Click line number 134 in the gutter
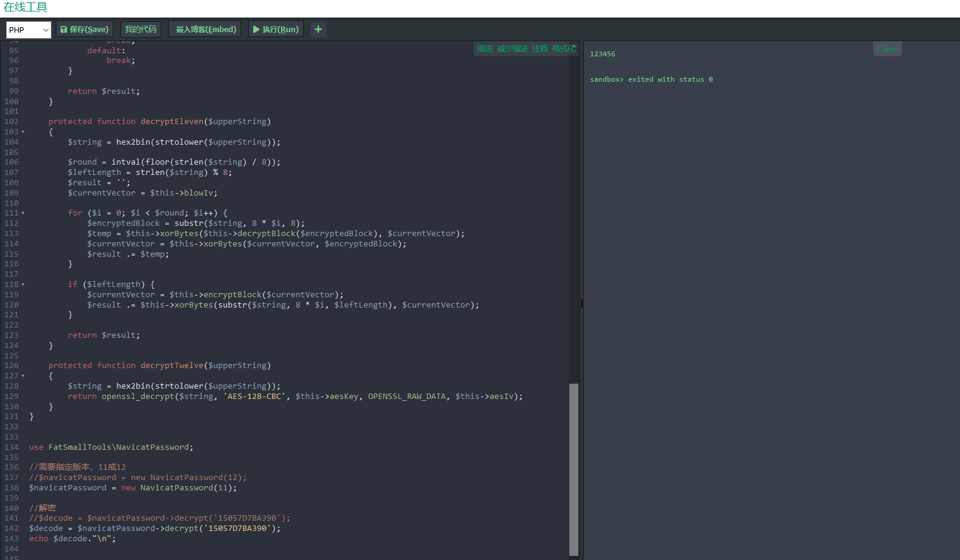This screenshot has width=960, height=560. [12, 447]
